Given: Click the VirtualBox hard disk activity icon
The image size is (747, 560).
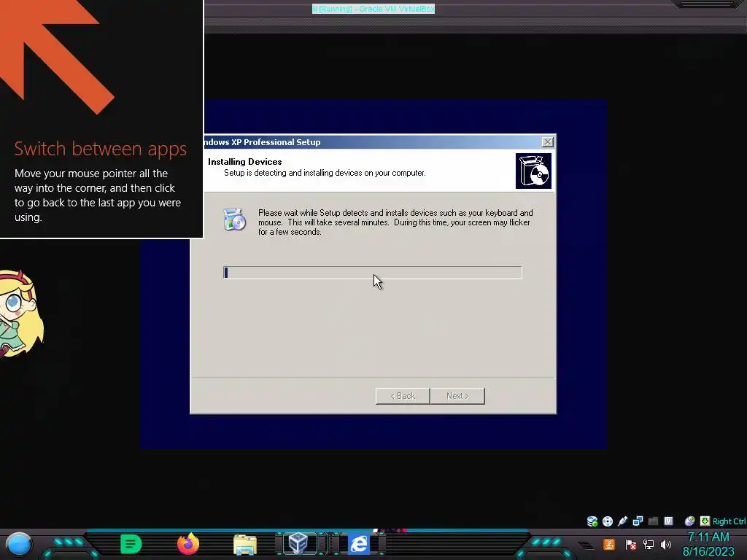Looking at the screenshot, I should point(592,521).
